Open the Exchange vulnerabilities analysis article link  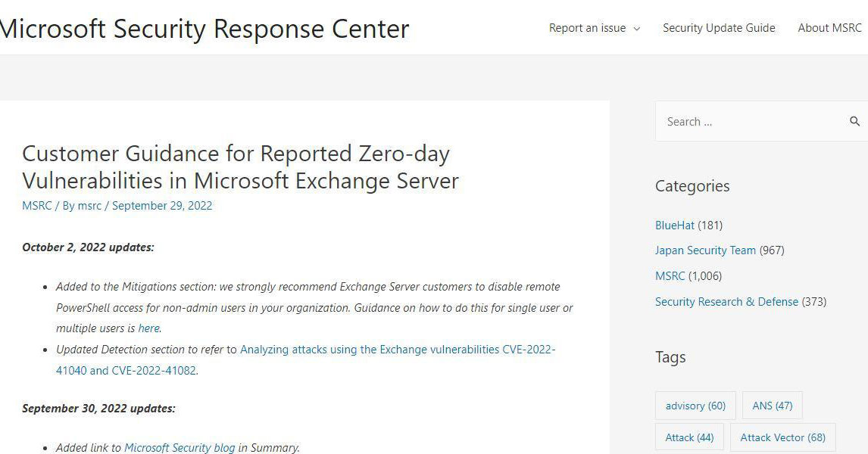click(x=398, y=350)
